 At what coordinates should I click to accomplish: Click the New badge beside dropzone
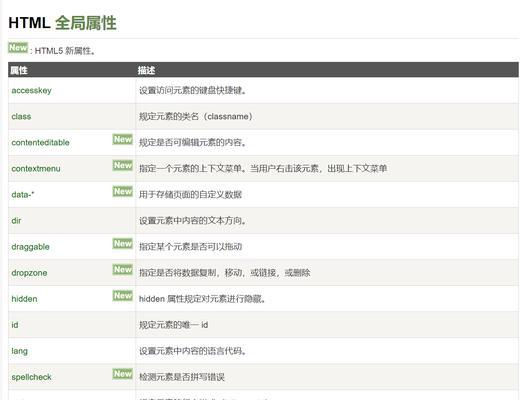pos(122,270)
